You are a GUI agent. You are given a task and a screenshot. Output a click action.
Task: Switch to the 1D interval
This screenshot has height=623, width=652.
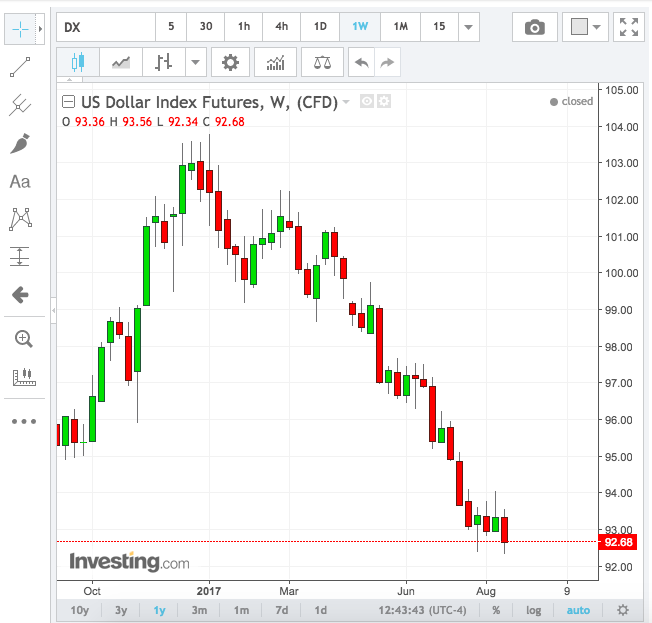(x=320, y=27)
